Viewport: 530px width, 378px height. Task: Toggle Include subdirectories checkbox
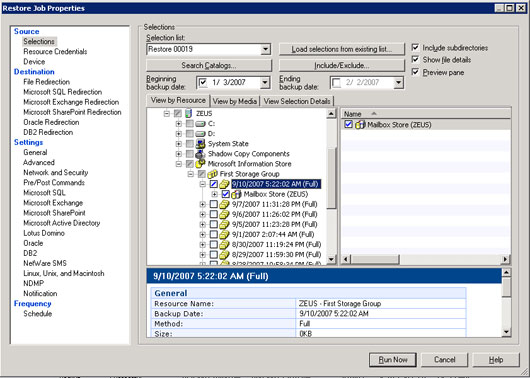coord(415,48)
